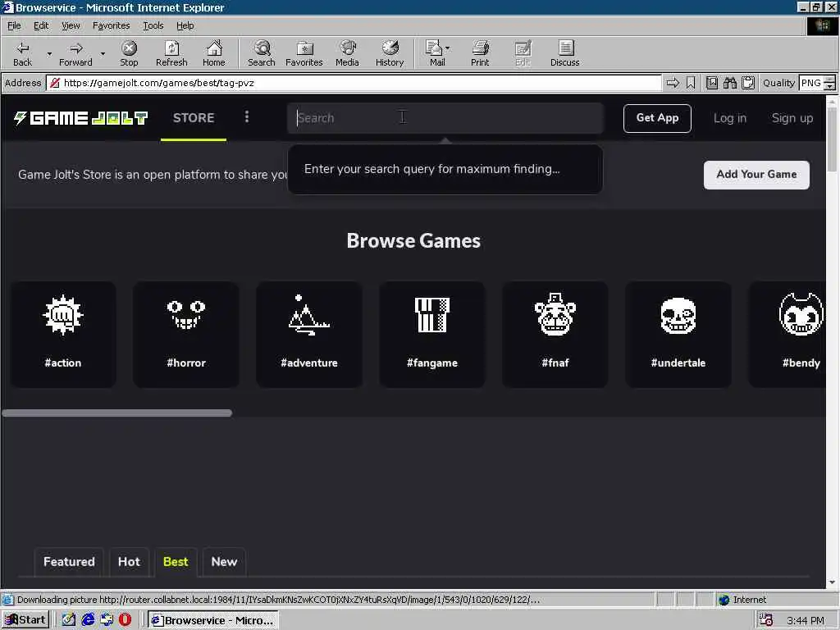Click the bookmark ribbon icon
The width and height of the screenshot is (840, 630).
691,83
